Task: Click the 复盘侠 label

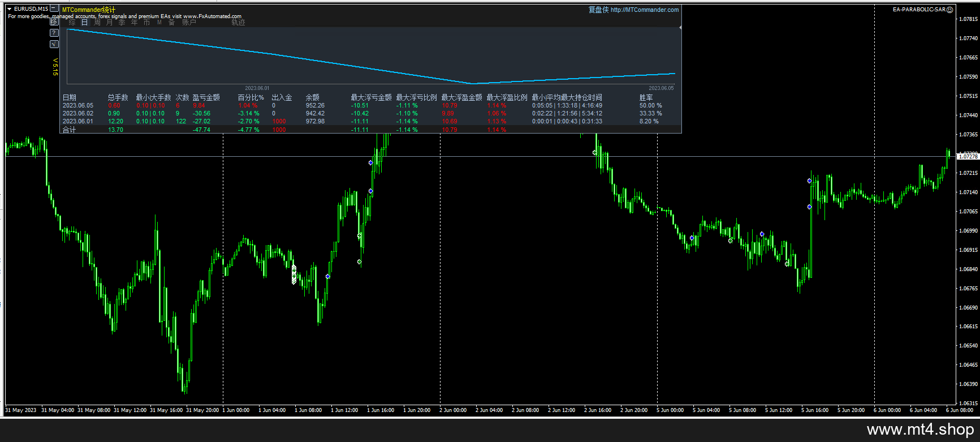Action: coord(598,10)
